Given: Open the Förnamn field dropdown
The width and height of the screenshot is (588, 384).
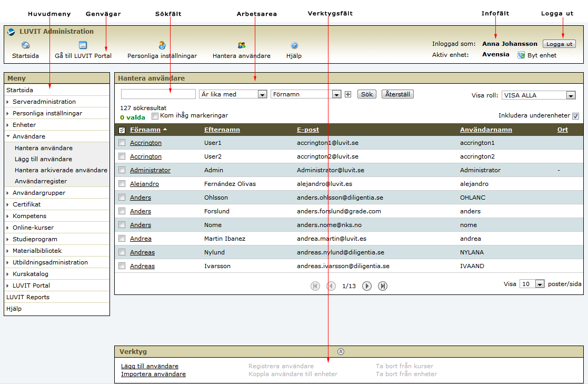Looking at the screenshot, I should tap(306, 94).
